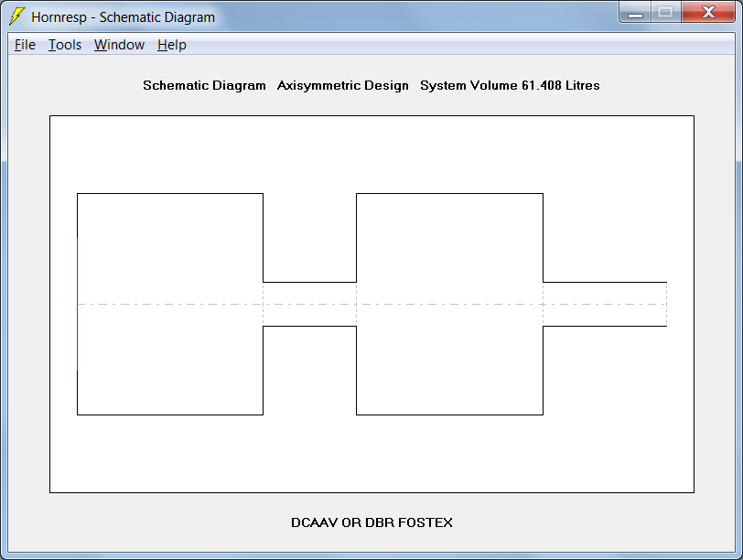The image size is (743, 560).
Task: Click the 'Axisymmetric Design' label
Action: (342, 85)
